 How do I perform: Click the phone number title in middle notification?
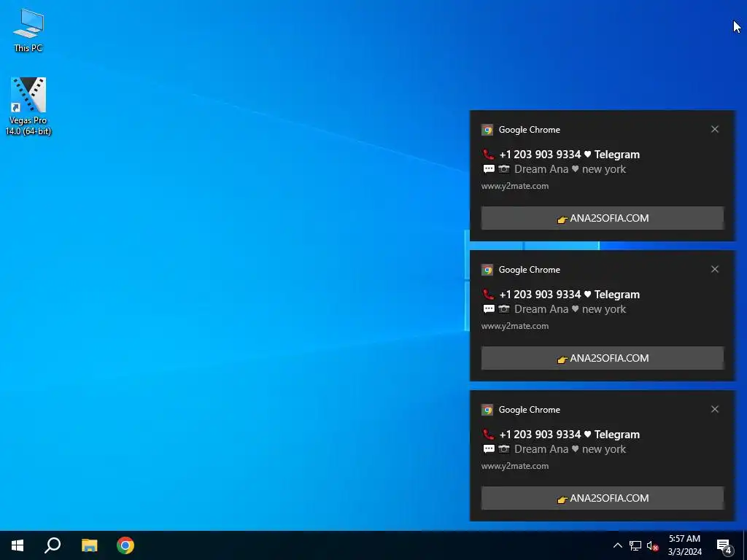tap(569, 295)
